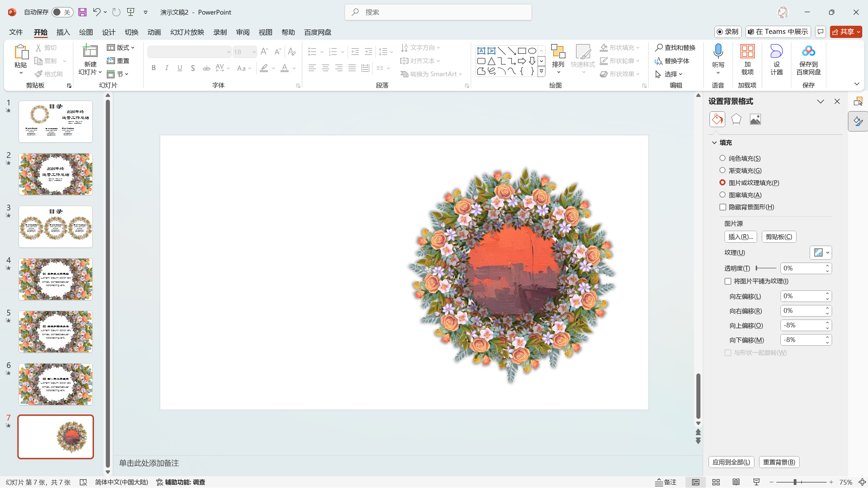Image resolution: width=868 pixels, height=488 pixels.
Task: Open the Fill paint bucket tab in pane
Action: click(x=717, y=119)
